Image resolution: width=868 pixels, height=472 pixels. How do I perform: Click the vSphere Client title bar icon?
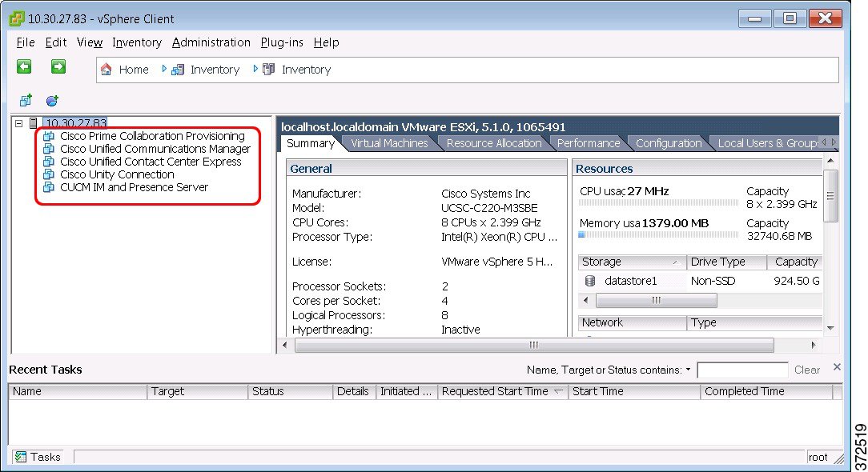pyautogui.click(x=16, y=18)
